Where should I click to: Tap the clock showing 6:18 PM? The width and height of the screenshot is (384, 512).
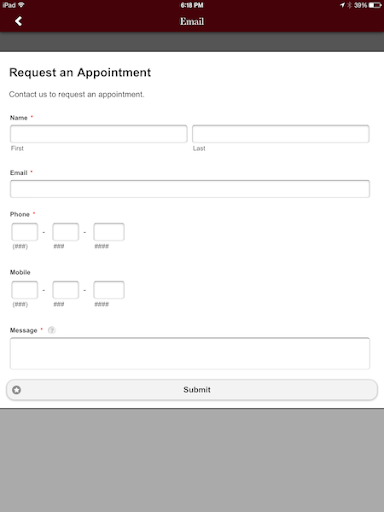192,5
